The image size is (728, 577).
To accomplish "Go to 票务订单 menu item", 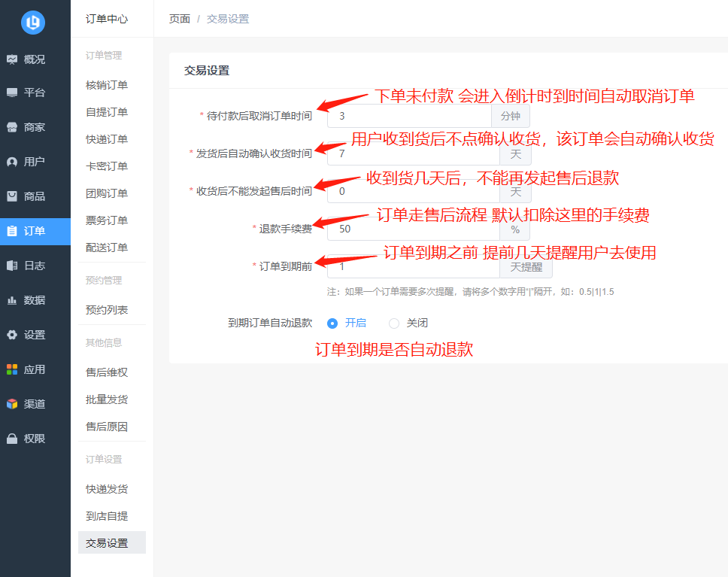I will [107, 220].
